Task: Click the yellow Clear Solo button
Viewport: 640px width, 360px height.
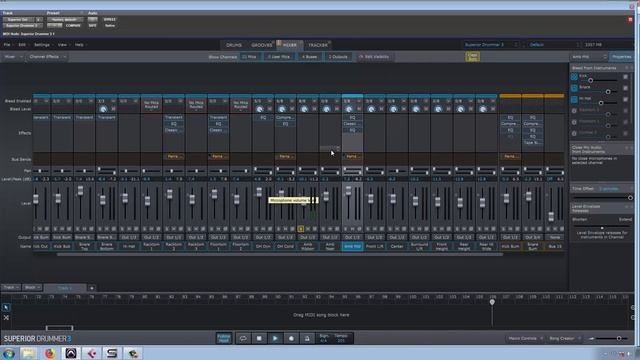Action: point(472,56)
